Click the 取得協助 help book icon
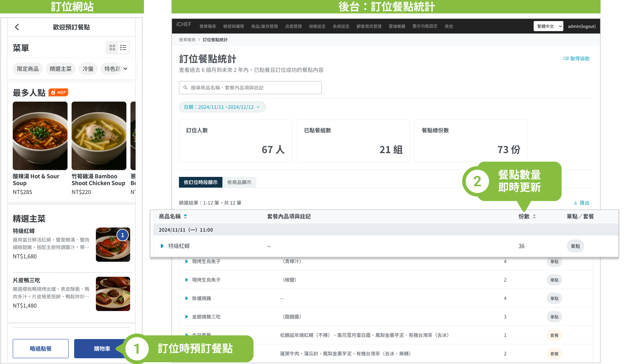 566,58
